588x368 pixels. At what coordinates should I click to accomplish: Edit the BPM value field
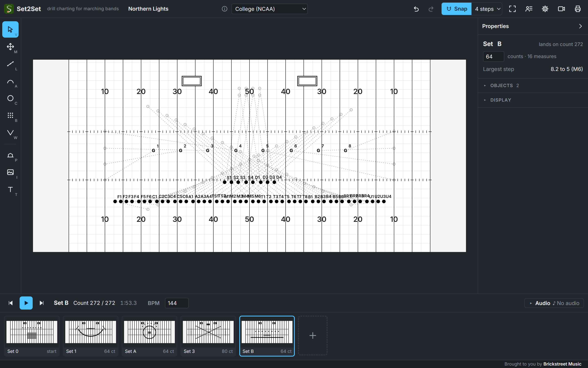(x=177, y=303)
